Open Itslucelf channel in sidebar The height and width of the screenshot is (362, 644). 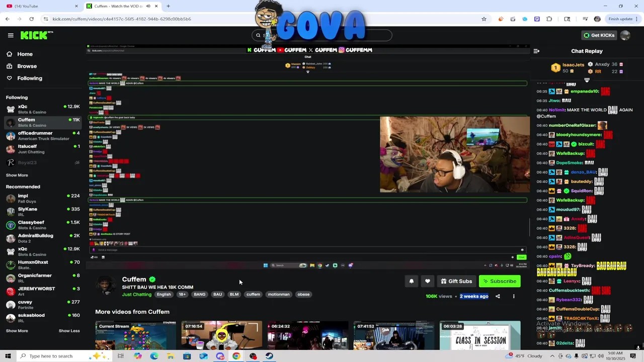pyautogui.click(x=43, y=149)
